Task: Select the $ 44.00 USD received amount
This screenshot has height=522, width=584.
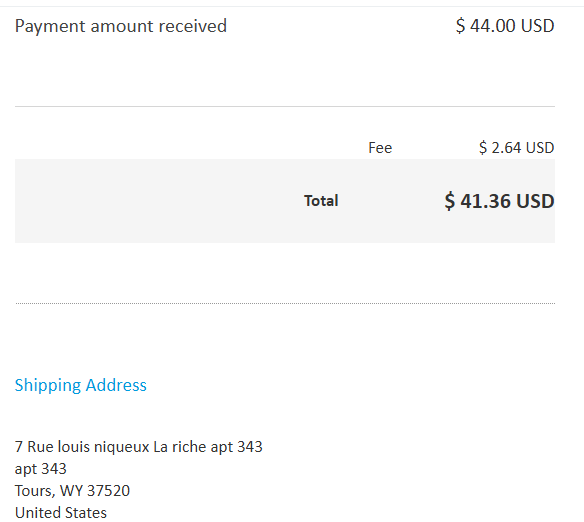Action: 505,26
